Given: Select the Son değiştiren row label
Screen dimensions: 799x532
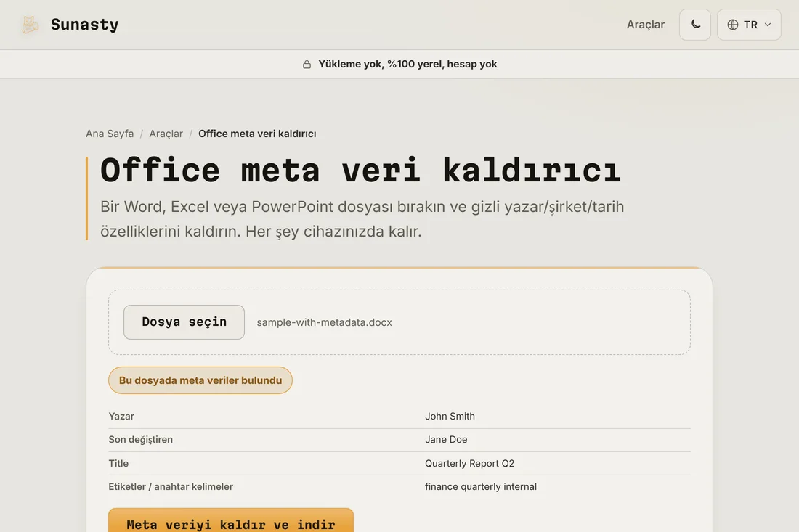Looking at the screenshot, I should tap(141, 439).
